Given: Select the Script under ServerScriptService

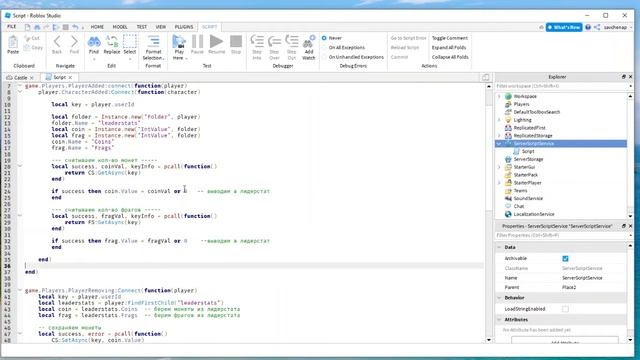Looking at the screenshot, I should [528, 151].
